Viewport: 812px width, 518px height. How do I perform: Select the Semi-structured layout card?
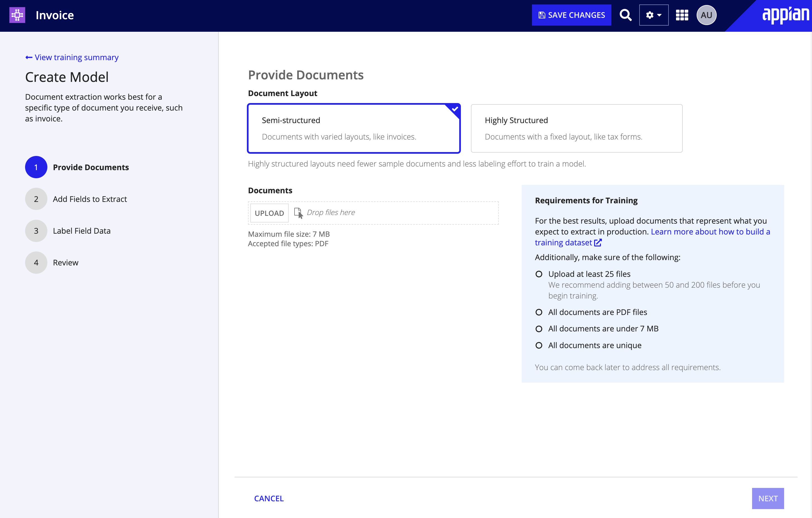click(354, 128)
